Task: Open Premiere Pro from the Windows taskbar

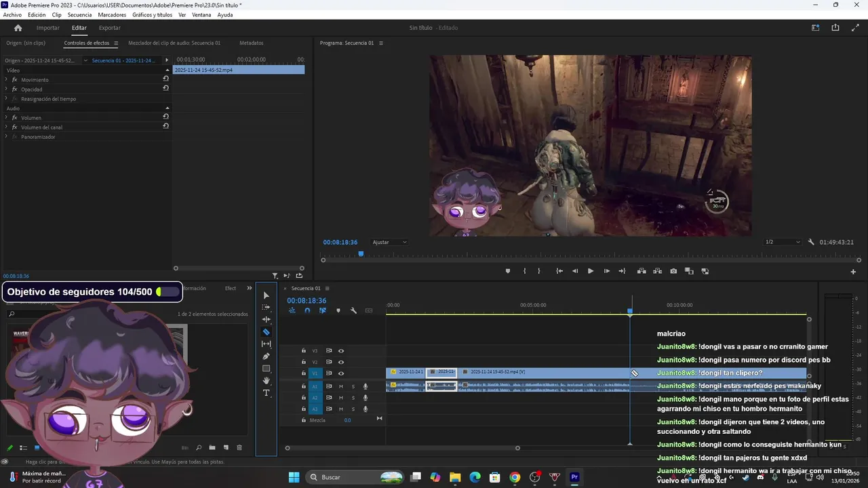Action: pyautogui.click(x=574, y=477)
